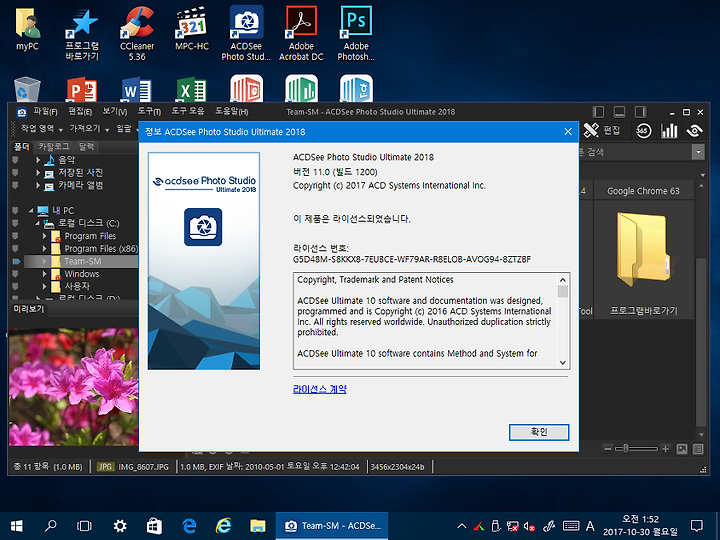Collapse the 로컬 디스크 (C:) node
Viewport: 720px width, 540px height.
[38, 224]
